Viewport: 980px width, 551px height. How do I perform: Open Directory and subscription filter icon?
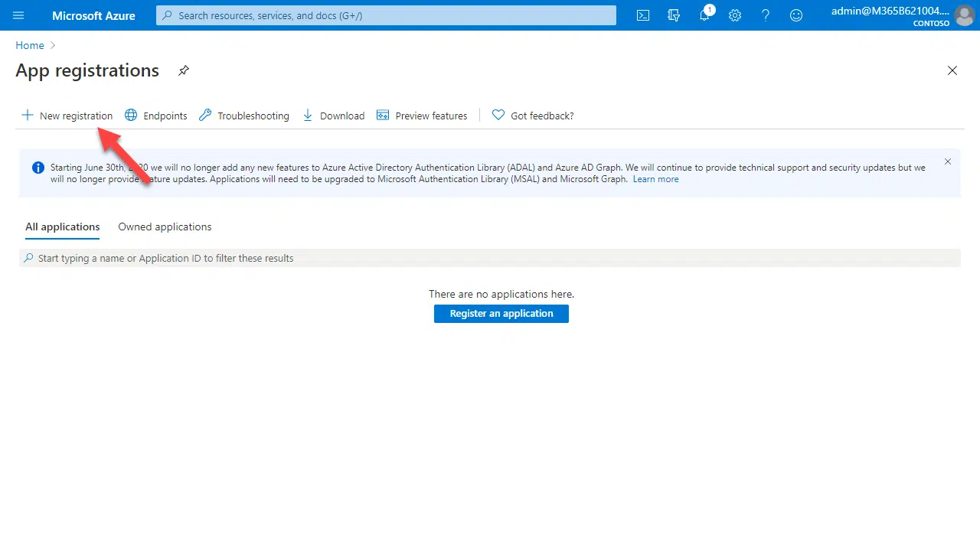(674, 15)
